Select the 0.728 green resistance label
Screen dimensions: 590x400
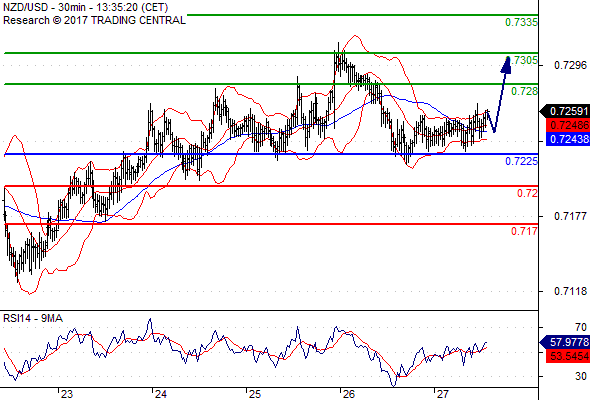click(x=525, y=91)
